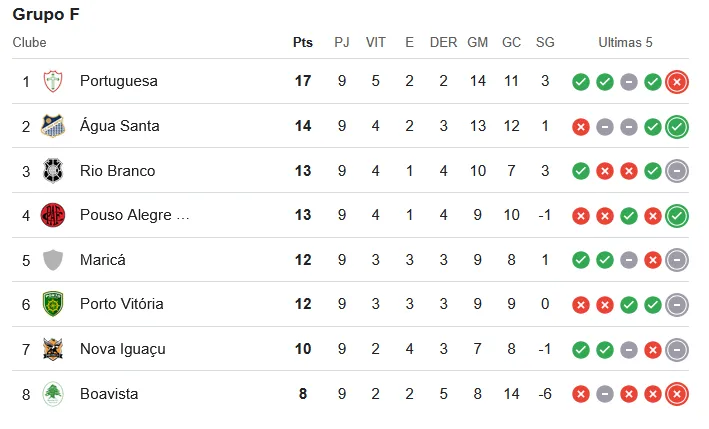The height and width of the screenshot is (429, 709).
Task: Click the Ultimas 5 column header
Action: [x=625, y=42]
